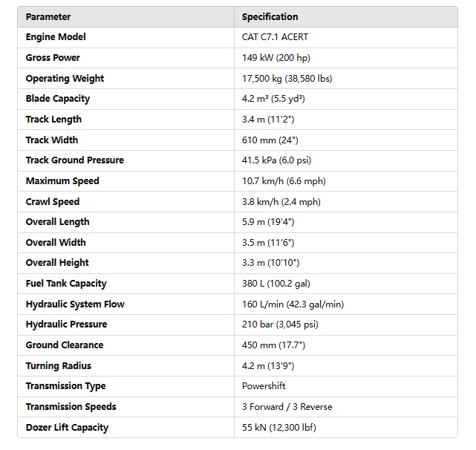The width and height of the screenshot is (476, 450).
Task: Select the Fuel Tank Capacity label
Action: pos(66,284)
